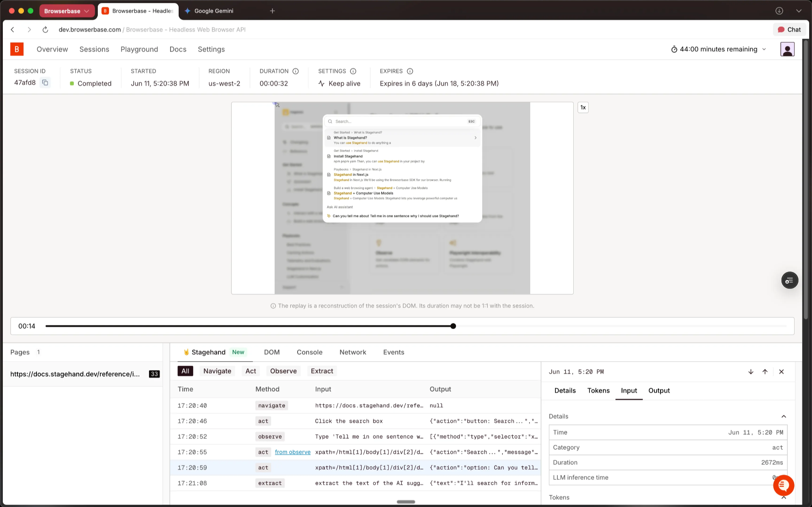812x507 pixels.
Task: Click the dark floating list settings button
Action: coord(790,280)
